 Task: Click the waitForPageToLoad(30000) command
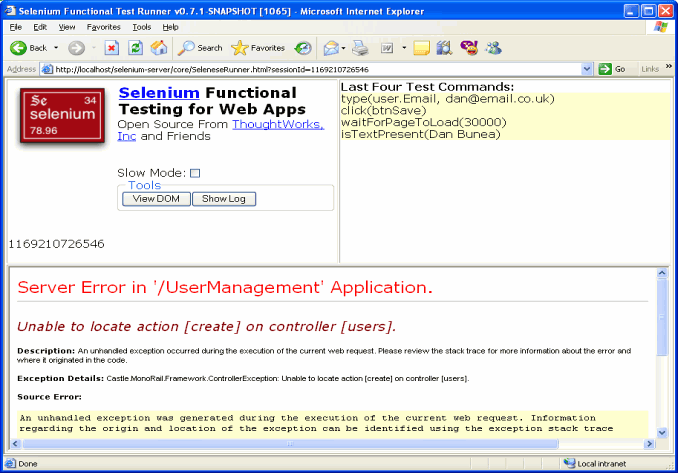click(424, 122)
